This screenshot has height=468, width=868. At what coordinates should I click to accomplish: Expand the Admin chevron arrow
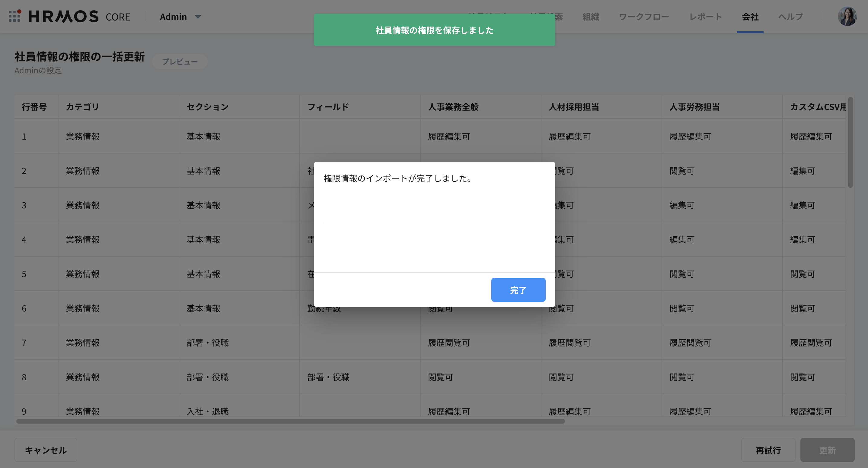coord(198,17)
